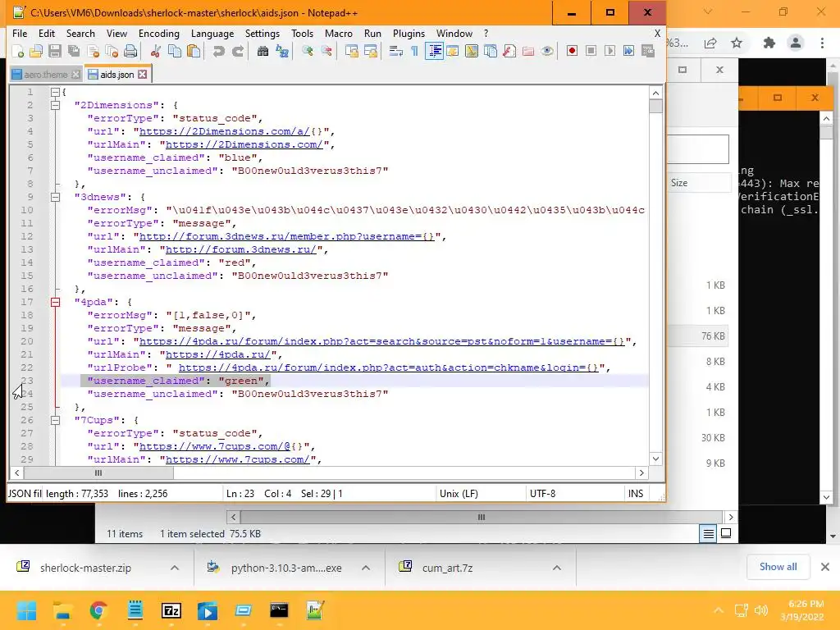Collapse the "4pda" block fold marker
This screenshot has width=840, height=630.
[x=55, y=302]
